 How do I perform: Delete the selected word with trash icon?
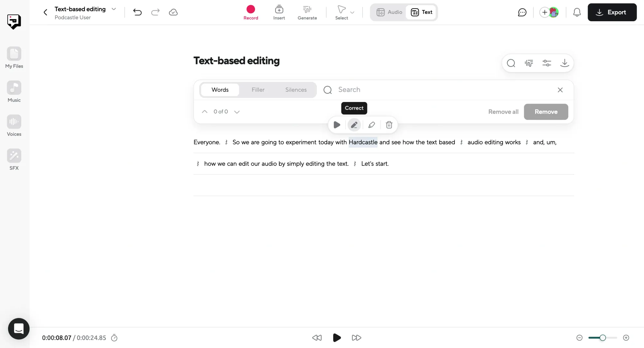389,125
